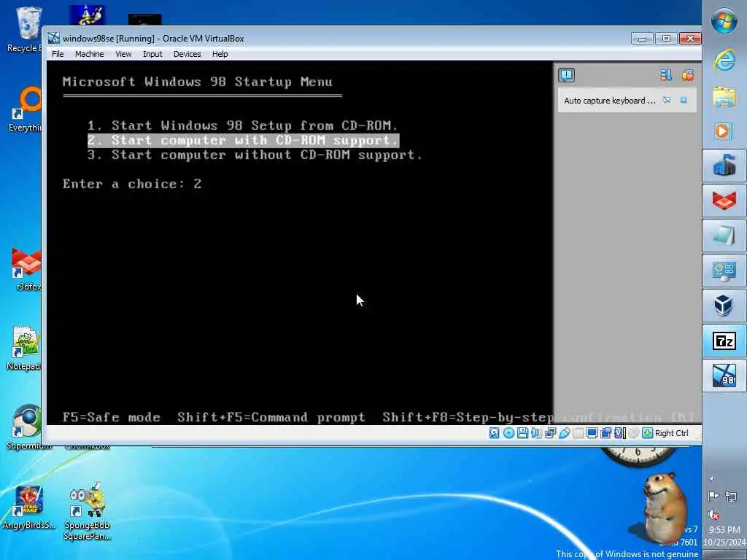Viewport: 747px width, 560px height.
Task: Click the audio status icon in VM bar
Action: (x=536, y=433)
